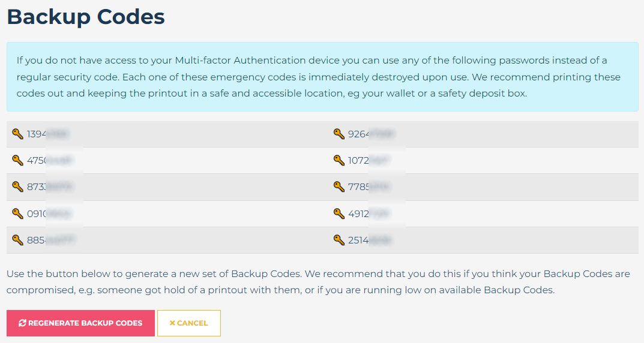The height and width of the screenshot is (343, 644).
Task: Click the blue Multi-factor Authentication info box
Action: (x=322, y=77)
